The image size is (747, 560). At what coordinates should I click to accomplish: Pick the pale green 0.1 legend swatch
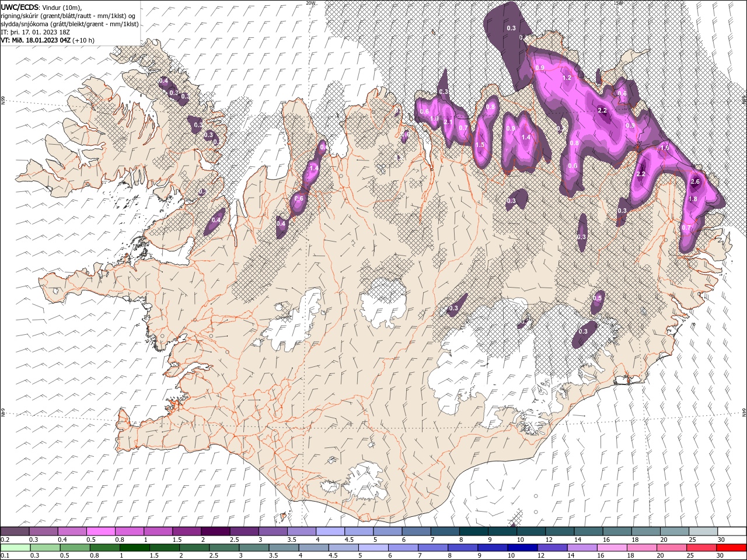coord(15,548)
